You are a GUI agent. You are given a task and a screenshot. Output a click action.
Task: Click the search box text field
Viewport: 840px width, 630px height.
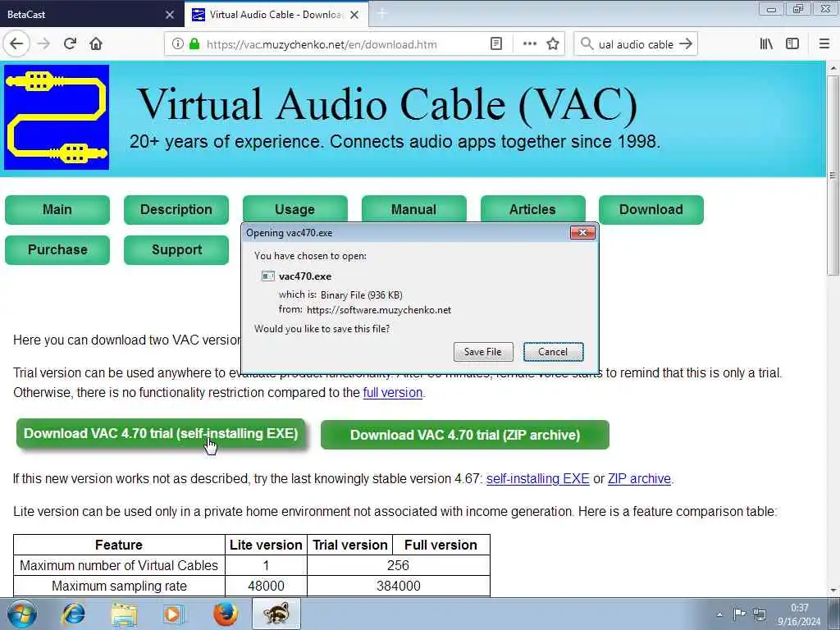[x=636, y=44]
